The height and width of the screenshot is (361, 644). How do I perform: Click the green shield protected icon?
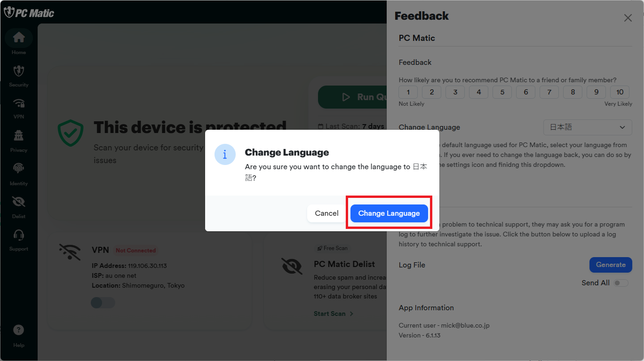tap(71, 133)
